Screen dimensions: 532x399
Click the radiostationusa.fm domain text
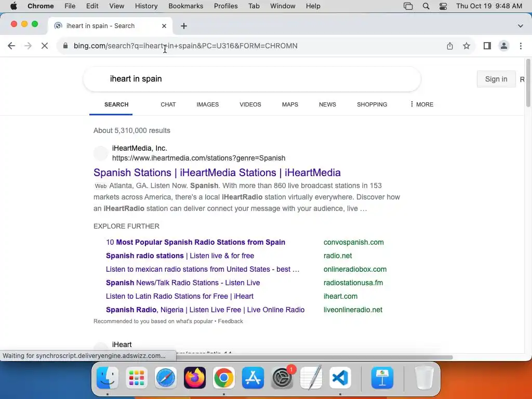tap(353, 283)
